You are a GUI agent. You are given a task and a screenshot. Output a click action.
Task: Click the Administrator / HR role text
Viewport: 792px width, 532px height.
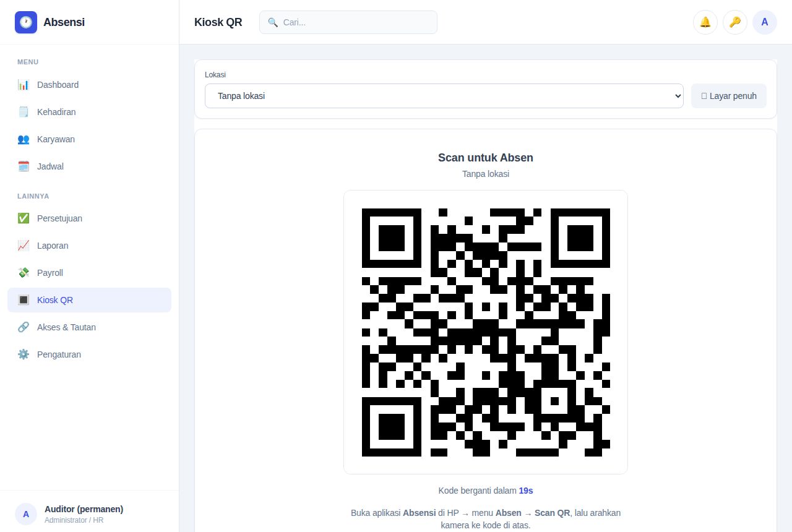pyautogui.click(x=74, y=520)
